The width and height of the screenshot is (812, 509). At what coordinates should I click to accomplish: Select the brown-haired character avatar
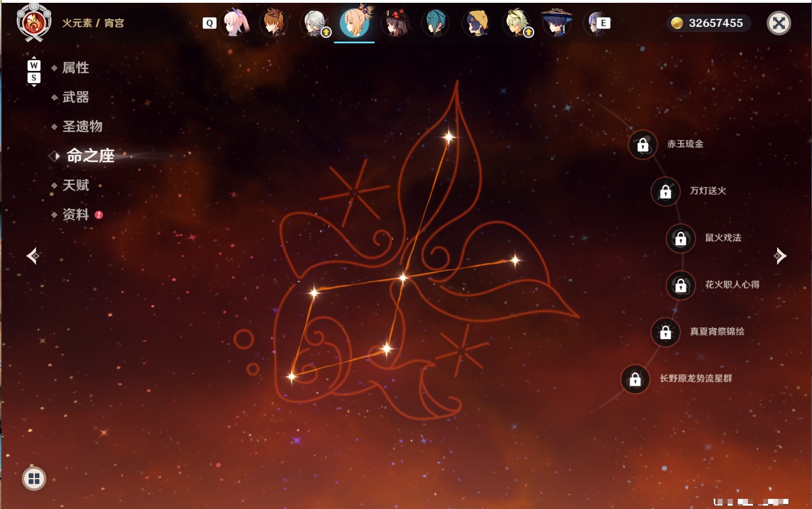click(x=274, y=22)
